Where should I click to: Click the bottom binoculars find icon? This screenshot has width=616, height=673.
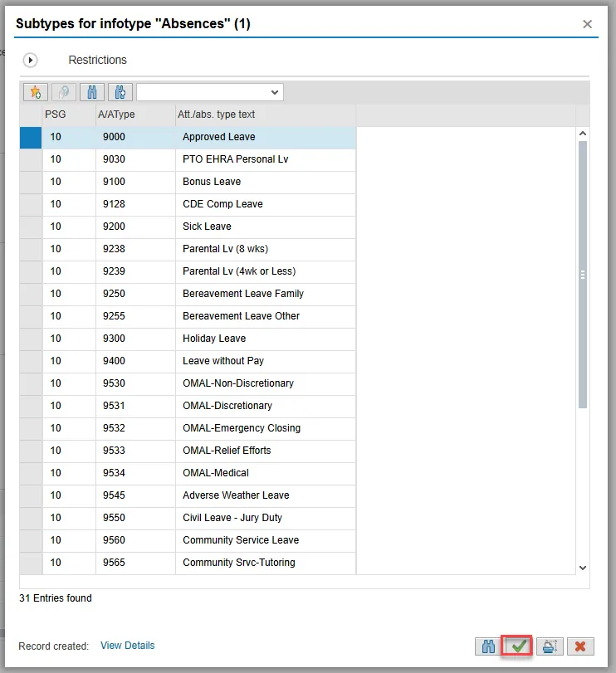tap(488, 646)
